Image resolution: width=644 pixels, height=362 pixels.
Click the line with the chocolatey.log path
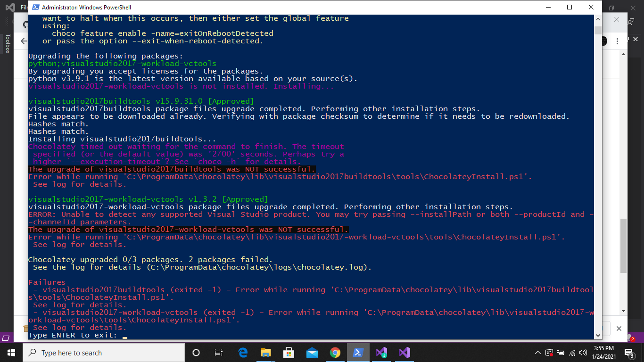click(x=202, y=267)
